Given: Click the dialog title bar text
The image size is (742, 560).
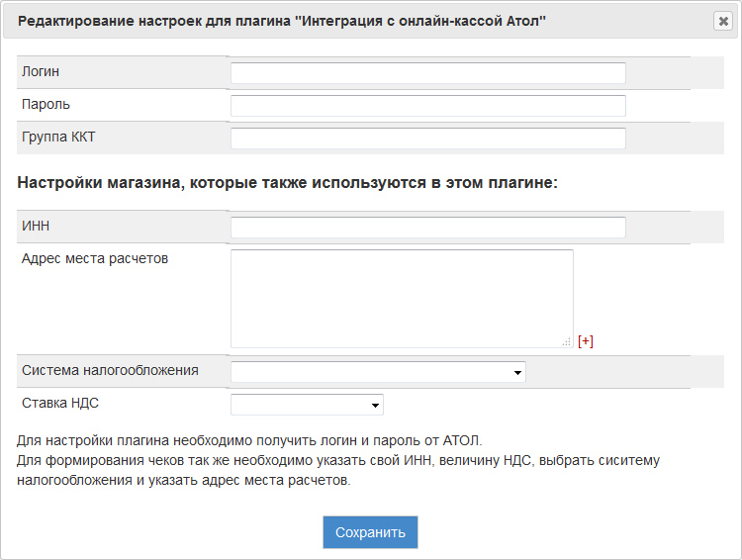Looking at the screenshot, I should [282, 22].
